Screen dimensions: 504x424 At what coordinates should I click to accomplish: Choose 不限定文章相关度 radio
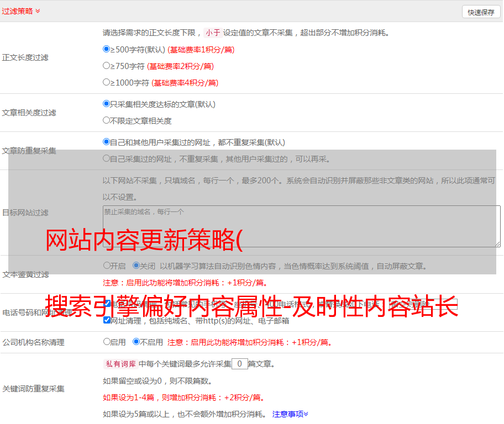point(106,120)
